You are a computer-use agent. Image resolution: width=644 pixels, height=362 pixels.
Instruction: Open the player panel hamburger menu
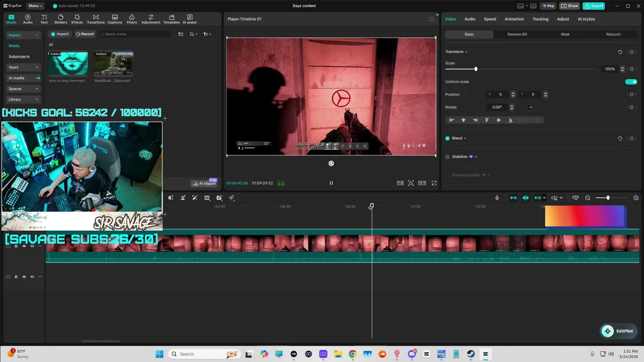431,19
